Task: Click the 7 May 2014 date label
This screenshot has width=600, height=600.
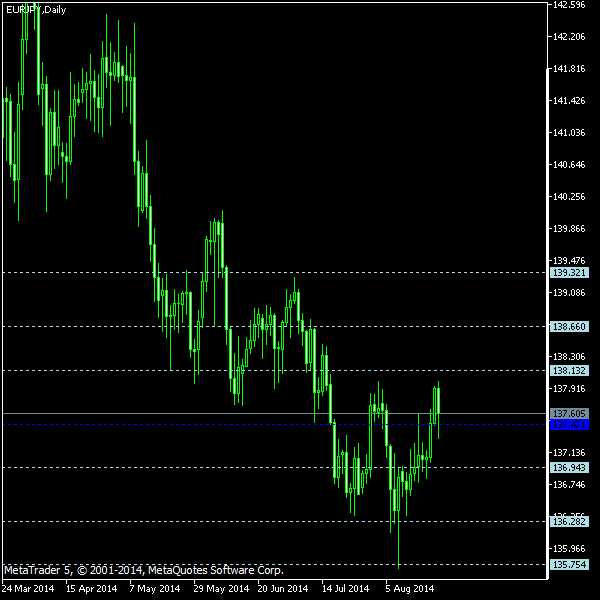Action: point(155,589)
